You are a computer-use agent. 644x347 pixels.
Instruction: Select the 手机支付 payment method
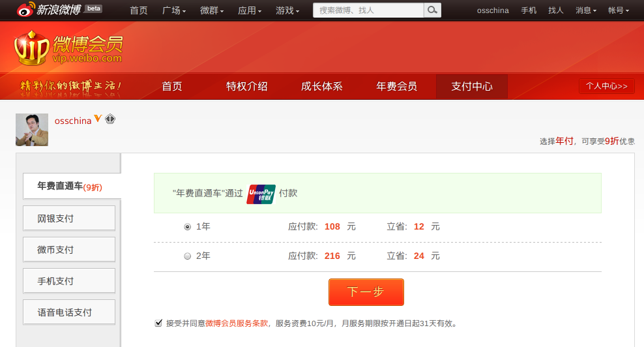(x=69, y=281)
